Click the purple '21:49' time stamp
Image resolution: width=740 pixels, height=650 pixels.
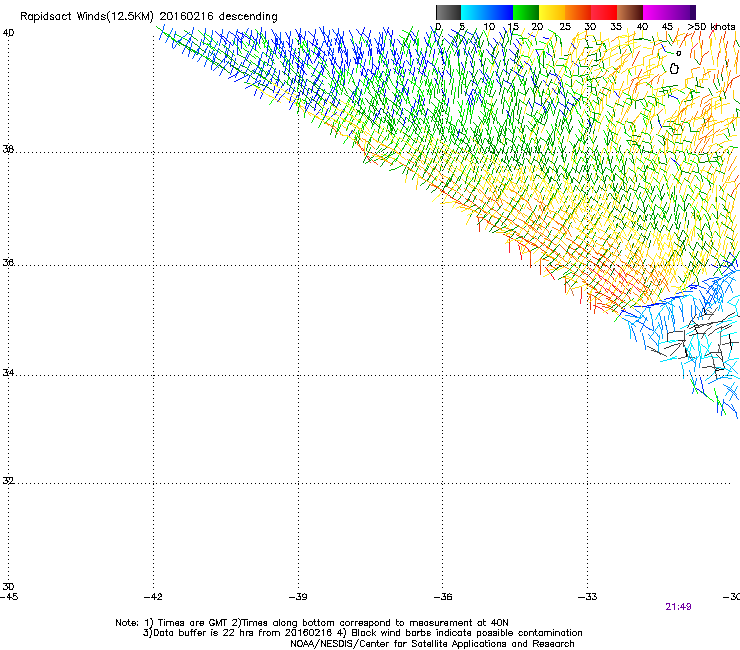[678, 607]
